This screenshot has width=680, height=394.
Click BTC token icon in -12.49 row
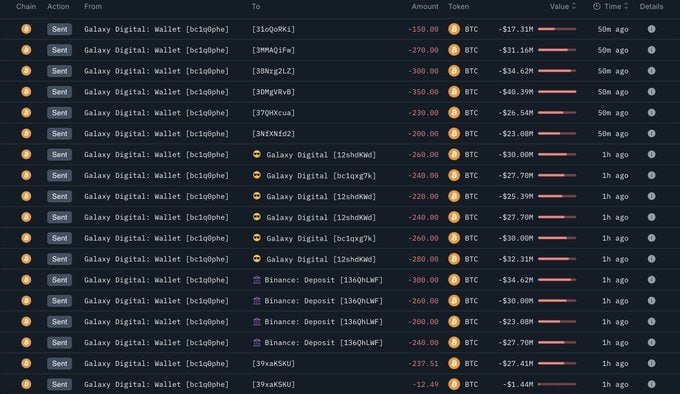pyautogui.click(x=454, y=384)
